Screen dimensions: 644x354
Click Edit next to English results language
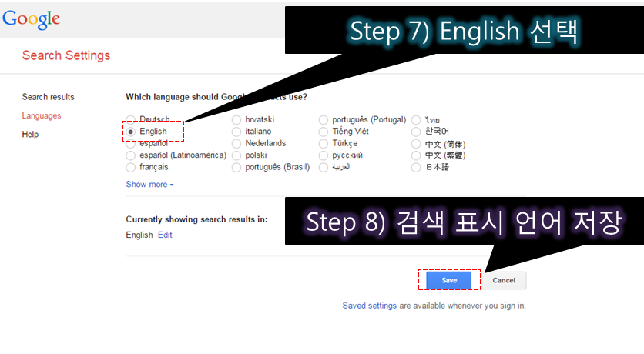click(165, 235)
